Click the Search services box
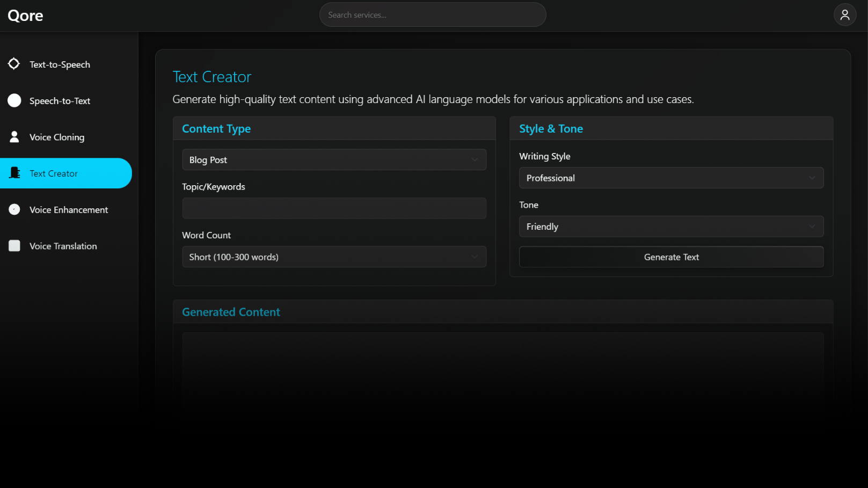868x488 pixels. tap(432, 15)
